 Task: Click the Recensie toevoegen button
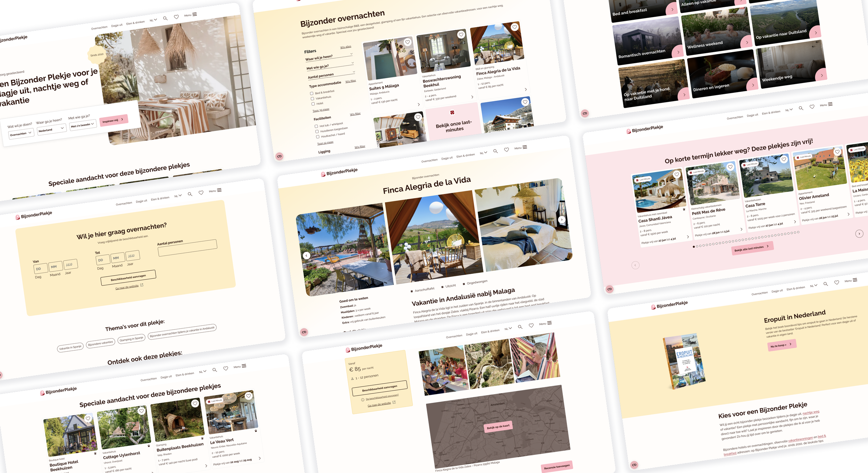[557, 467]
